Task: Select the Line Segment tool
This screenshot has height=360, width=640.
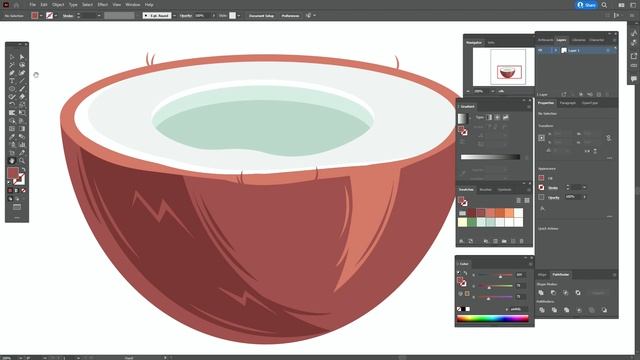Action: pyautogui.click(x=22, y=81)
